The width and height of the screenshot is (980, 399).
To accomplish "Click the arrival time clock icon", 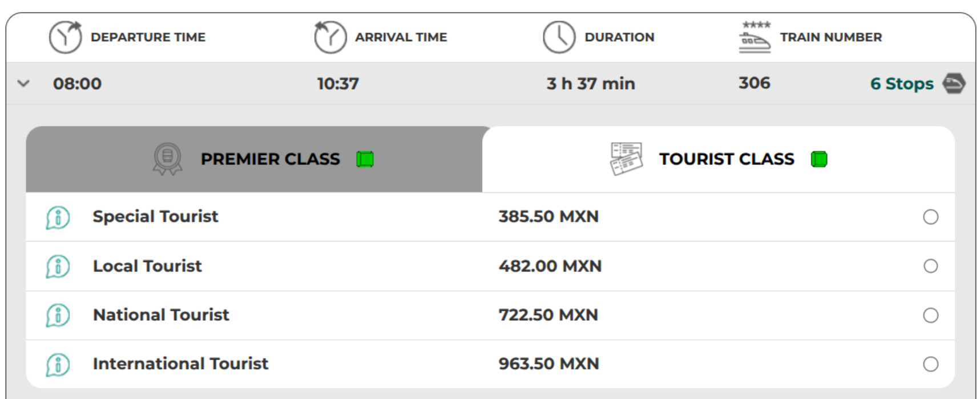I will tap(330, 37).
